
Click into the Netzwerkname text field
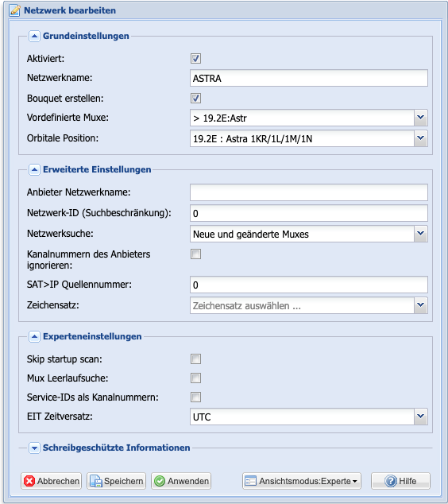click(309, 78)
